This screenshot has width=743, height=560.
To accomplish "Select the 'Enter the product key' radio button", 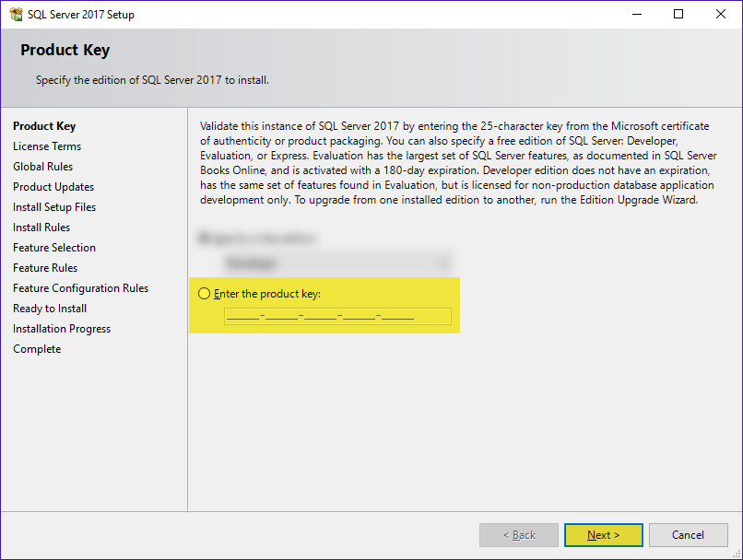I will tap(205, 294).
